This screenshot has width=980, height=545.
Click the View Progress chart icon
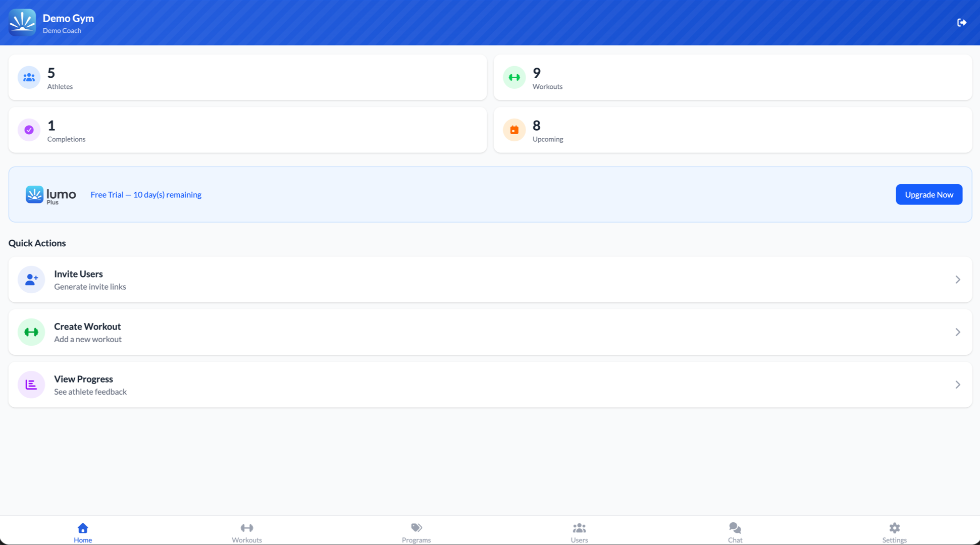click(x=31, y=384)
